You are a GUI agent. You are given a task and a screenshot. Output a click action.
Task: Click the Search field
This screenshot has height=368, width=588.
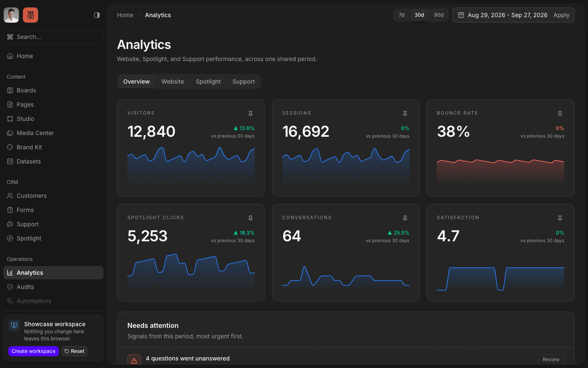pos(53,37)
